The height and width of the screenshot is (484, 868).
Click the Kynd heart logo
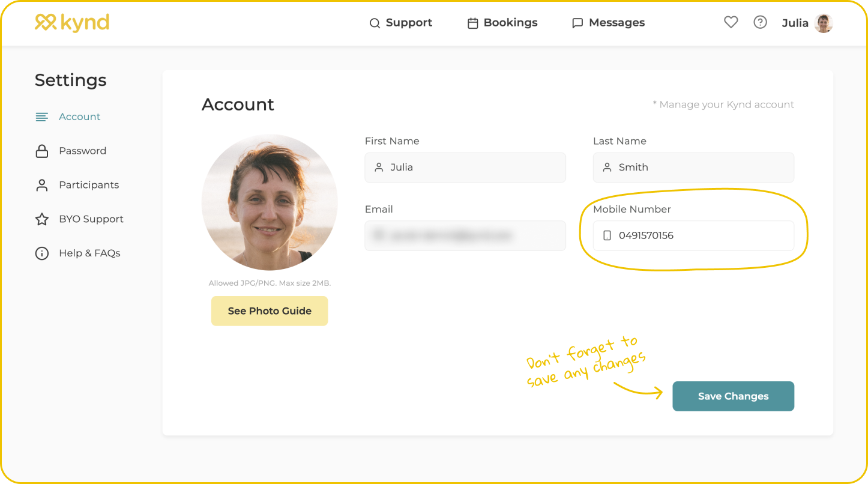click(x=46, y=22)
